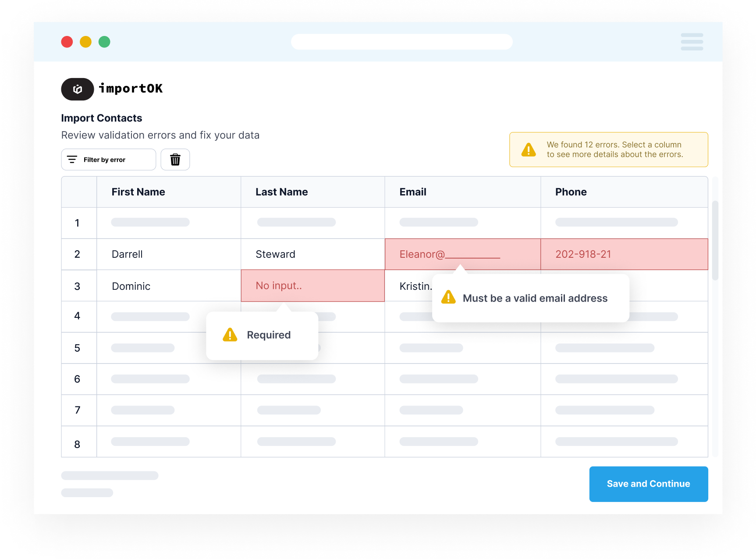This screenshot has width=756, height=559.
Task: Click the trash delete icon button
Action: click(x=175, y=160)
